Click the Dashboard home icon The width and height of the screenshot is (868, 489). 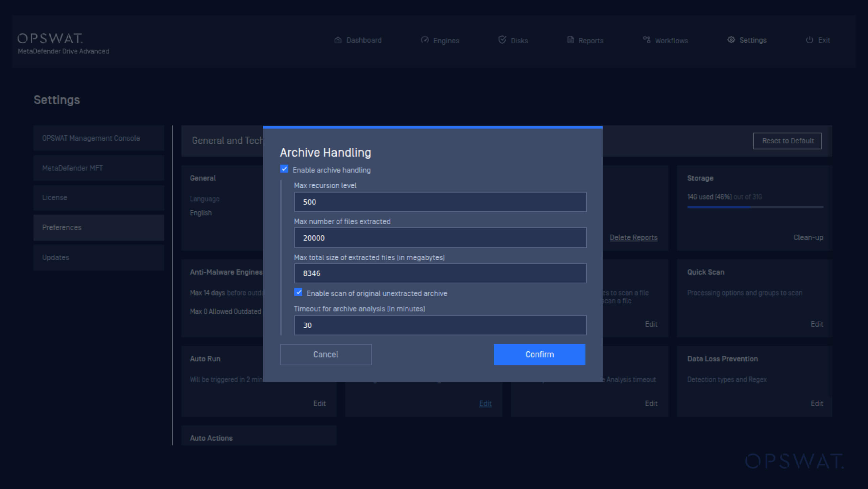338,40
